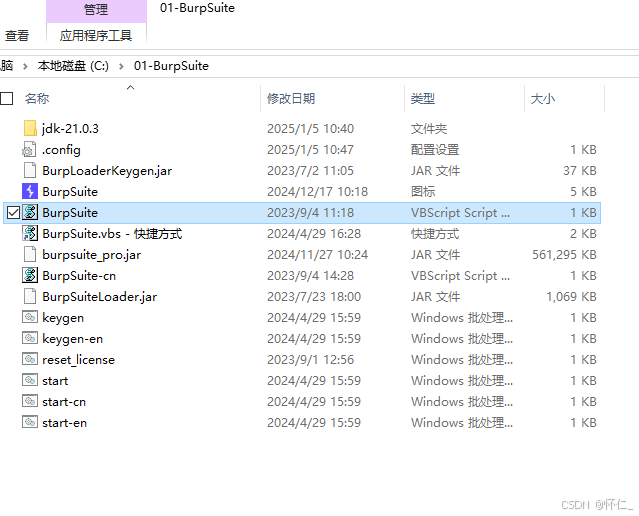Screen dimensions: 639x516
Task: Select the keygen-en file name
Action: coord(73,339)
